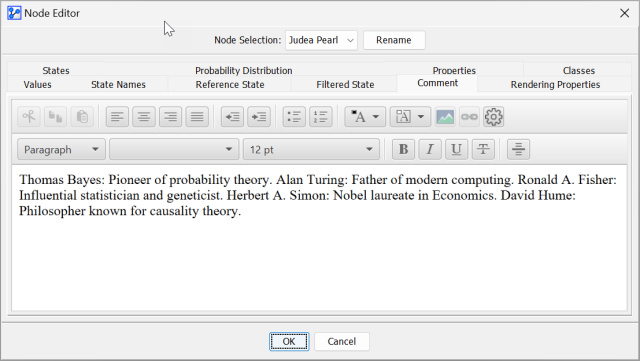Viewport: 640px width, 361px height.
Task: Click the Cut scissors icon
Action: coord(29,117)
